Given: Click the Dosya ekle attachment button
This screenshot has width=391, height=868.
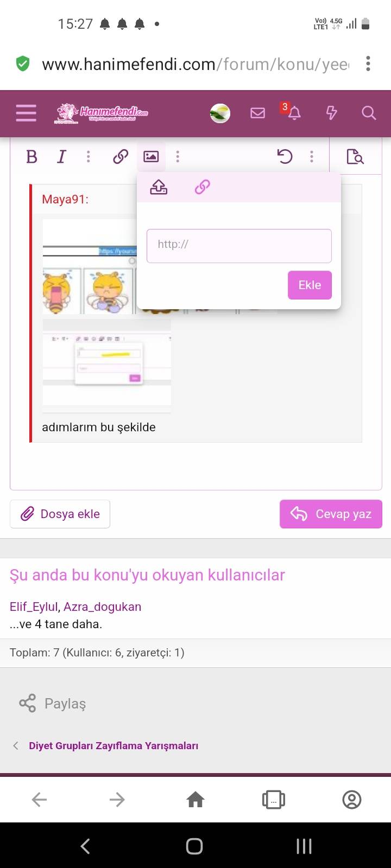Looking at the screenshot, I should click(x=60, y=514).
